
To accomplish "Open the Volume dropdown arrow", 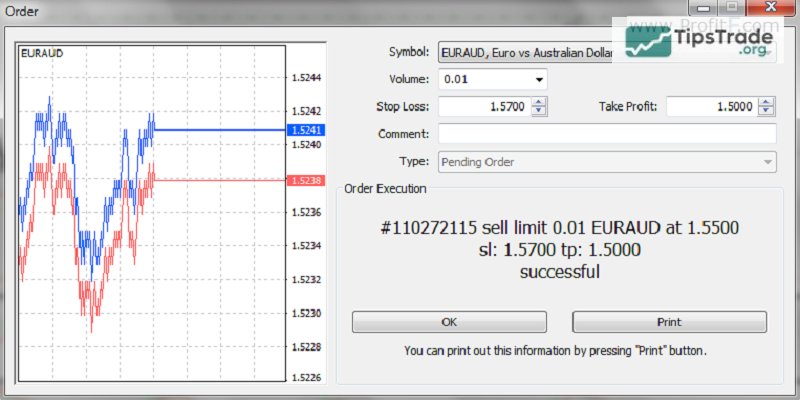I will tap(540, 79).
